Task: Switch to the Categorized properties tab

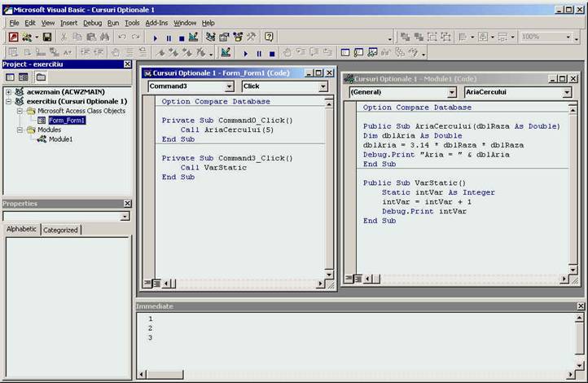Action: pyautogui.click(x=60, y=230)
